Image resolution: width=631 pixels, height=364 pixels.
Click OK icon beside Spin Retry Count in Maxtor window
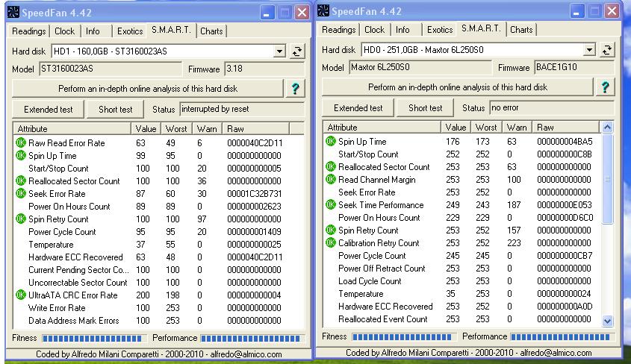click(x=330, y=230)
